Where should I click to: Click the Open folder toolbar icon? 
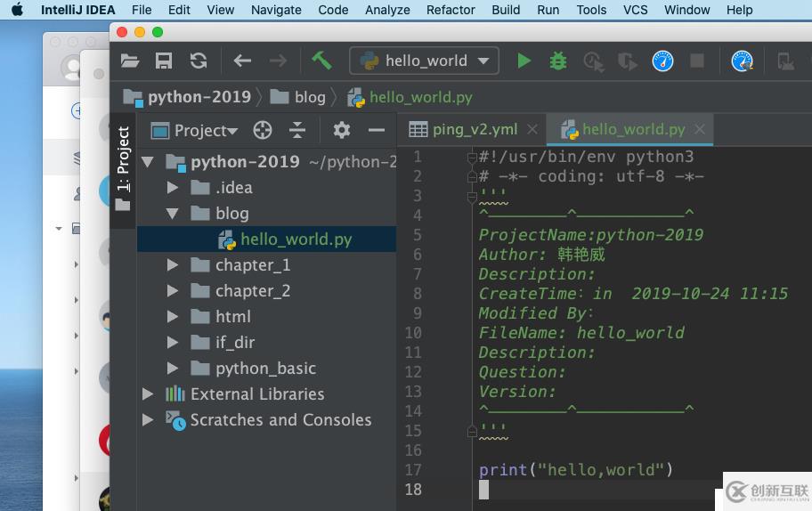click(x=130, y=61)
